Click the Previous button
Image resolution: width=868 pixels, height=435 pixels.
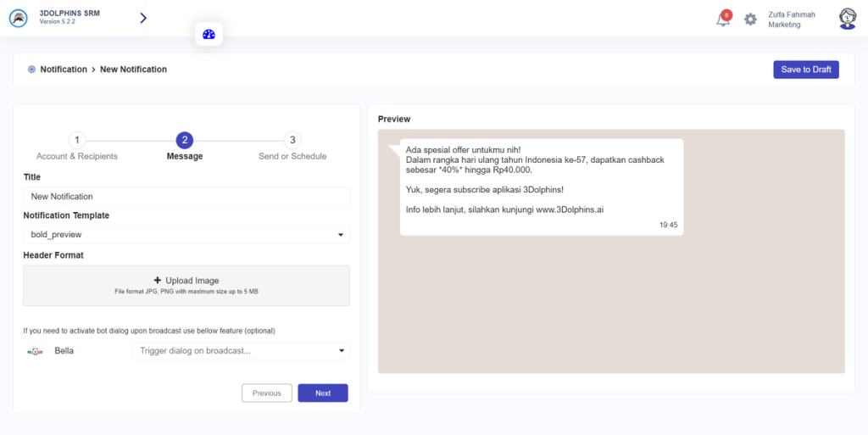point(266,393)
